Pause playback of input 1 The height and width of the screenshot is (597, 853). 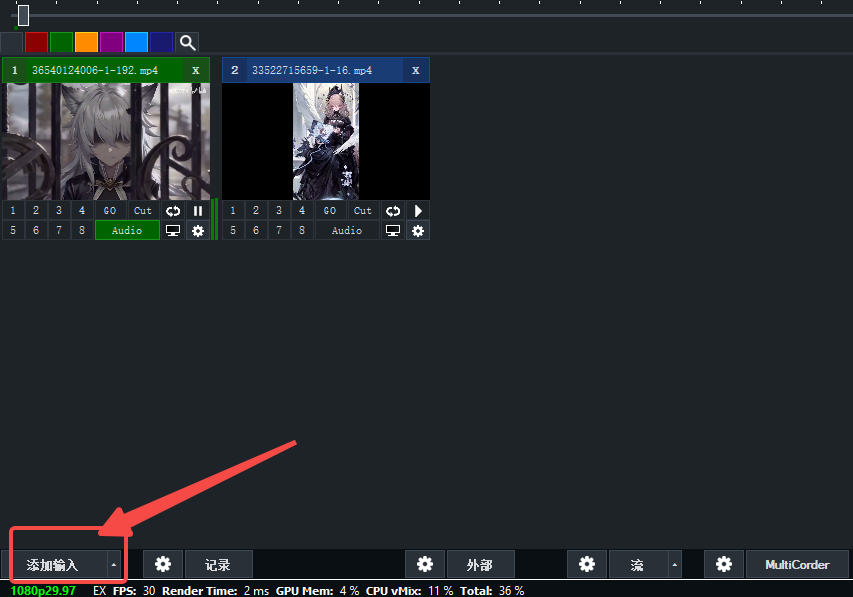tap(198, 211)
